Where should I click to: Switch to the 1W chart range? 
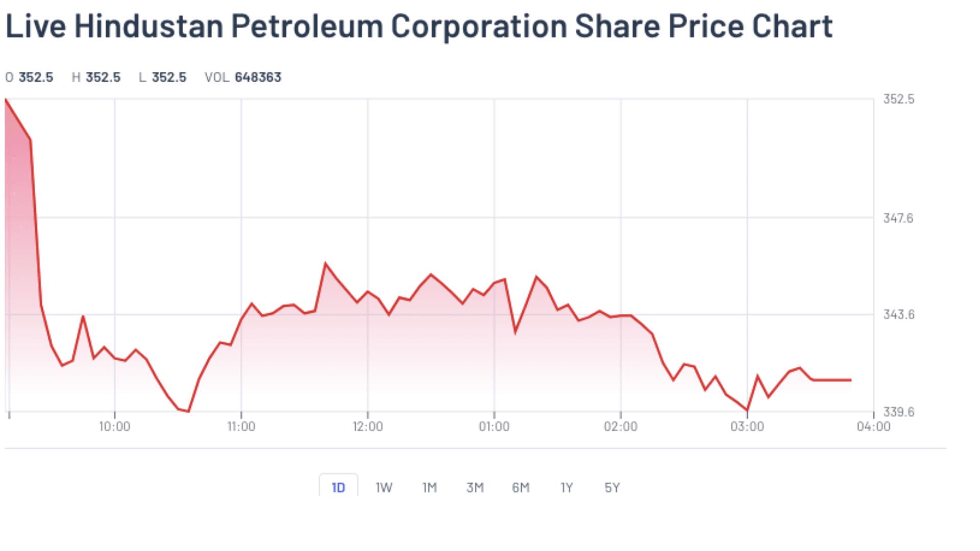(384, 488)
